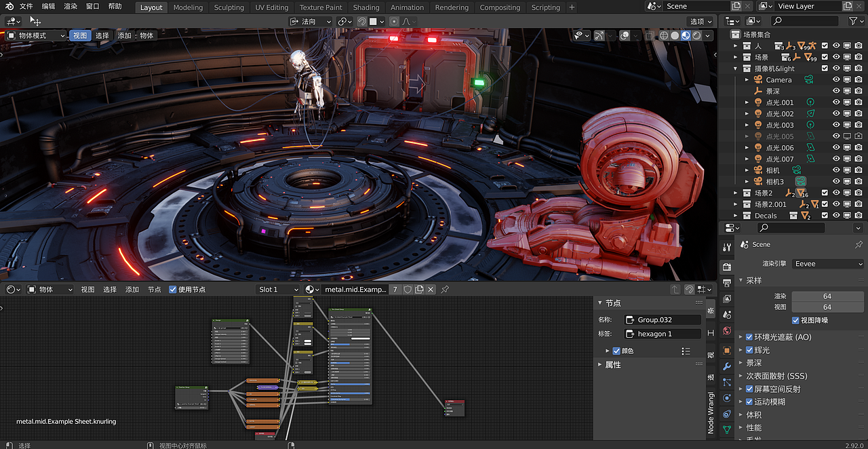This screenshot has height=449, width=868.
Task: Uncheck the Decals collection checkbox
Action: click(x=825, y=215)
